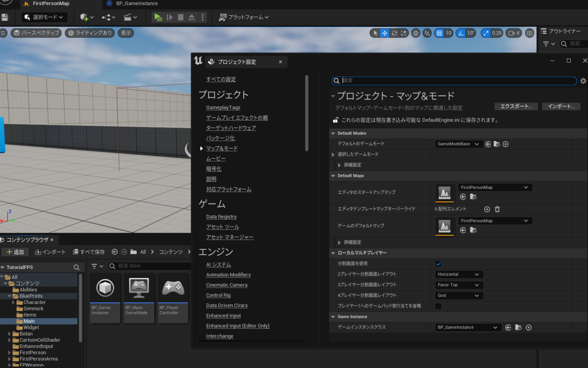This screenshot has width=588, height=368.
Task: Toggle grid snap icon
Action: coord(439,33)
